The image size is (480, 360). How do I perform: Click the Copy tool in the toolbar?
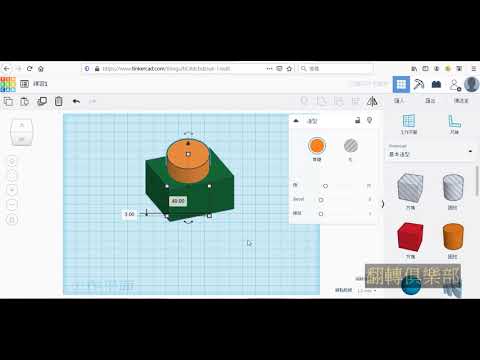8,101
